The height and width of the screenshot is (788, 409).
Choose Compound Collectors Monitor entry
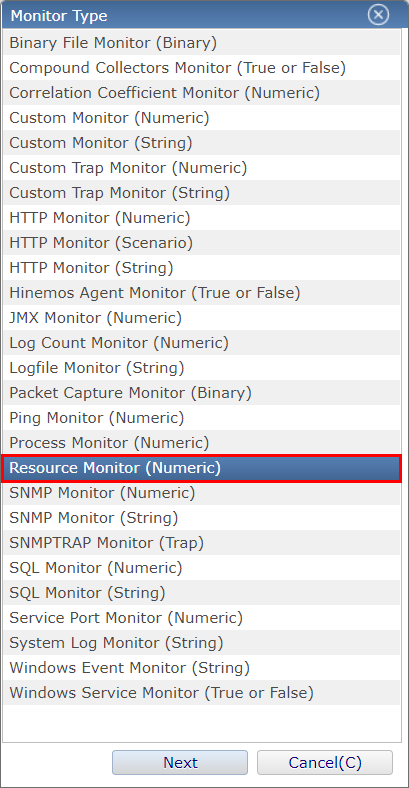coord(201,67)
